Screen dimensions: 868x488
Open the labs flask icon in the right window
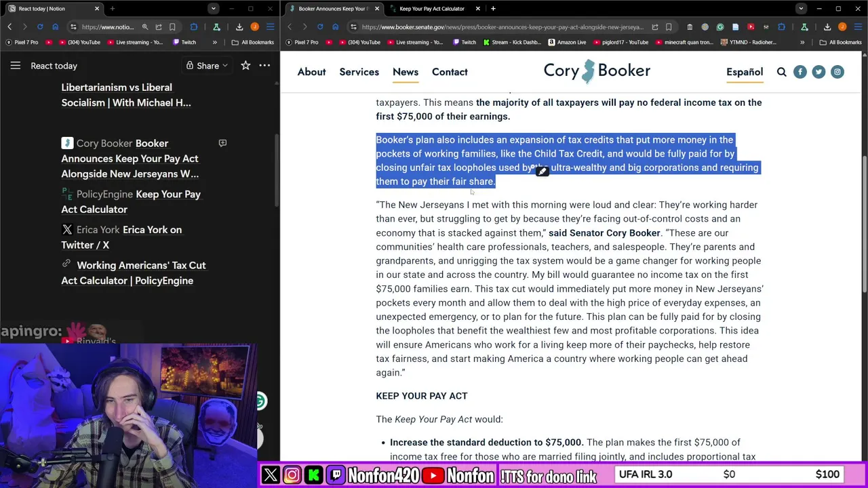pyautogui.click(x=804, y=27)
